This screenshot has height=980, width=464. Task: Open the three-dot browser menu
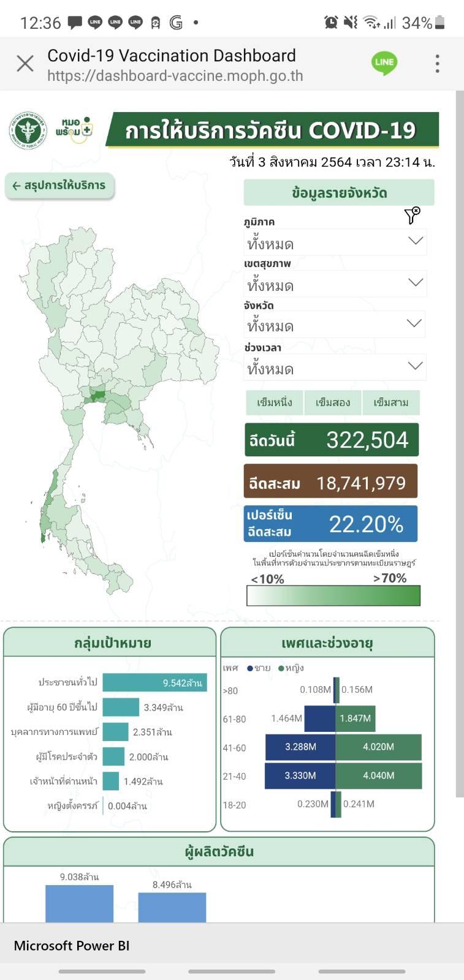(437, 63)
